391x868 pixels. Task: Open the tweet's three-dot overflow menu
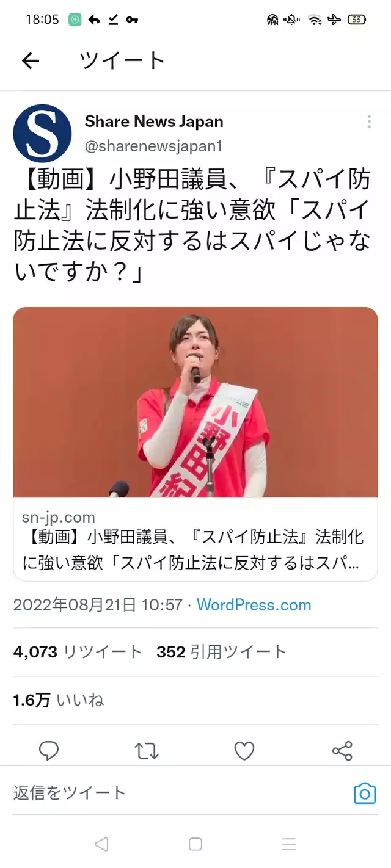(x=369, y=121)
